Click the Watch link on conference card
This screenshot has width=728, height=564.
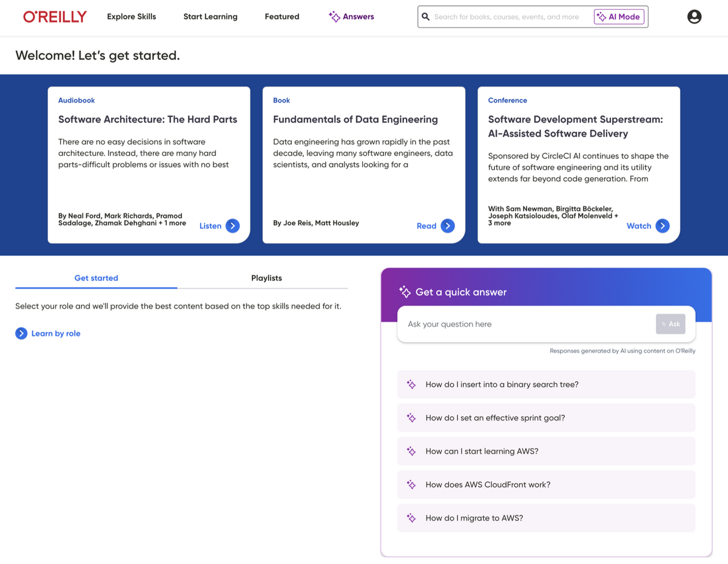coord(639,226)
